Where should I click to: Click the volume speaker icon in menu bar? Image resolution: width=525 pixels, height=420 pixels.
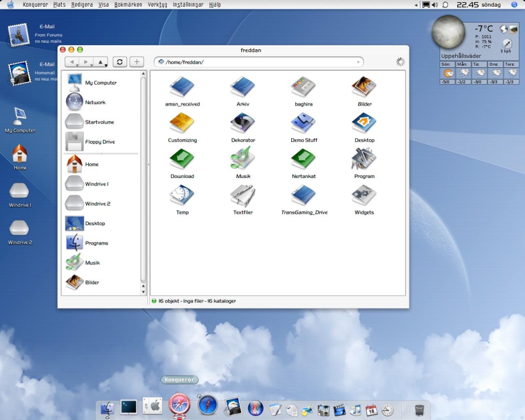[x=435, y=5]
